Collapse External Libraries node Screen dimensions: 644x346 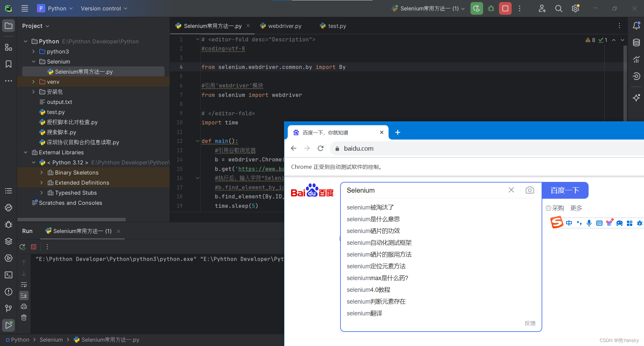pyautogui.click(x=26, y=152)
